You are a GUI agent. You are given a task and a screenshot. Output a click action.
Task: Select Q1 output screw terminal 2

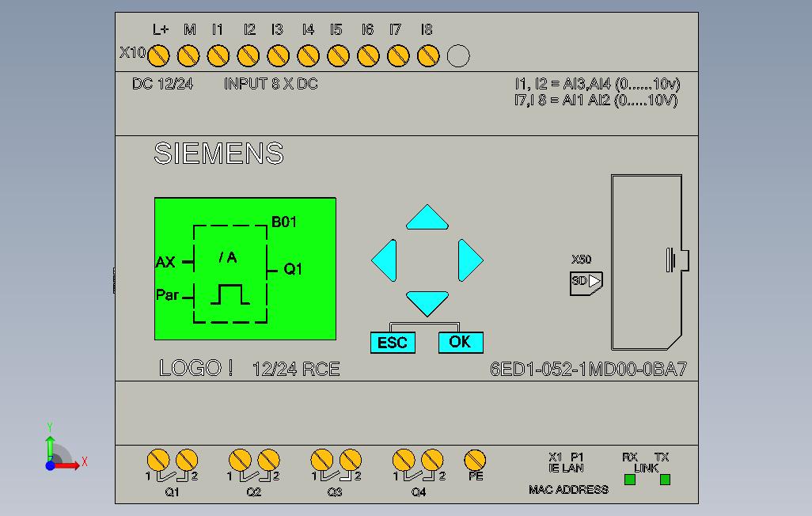click(x=187, y=460)
